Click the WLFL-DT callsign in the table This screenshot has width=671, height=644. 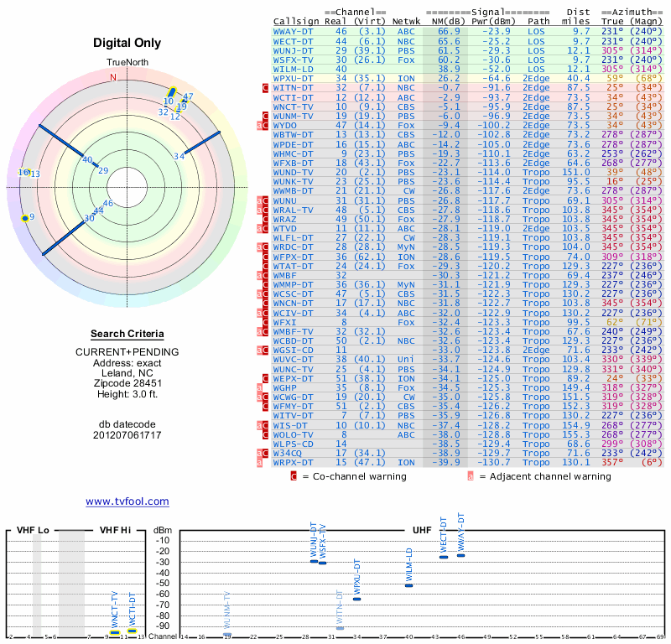[293, 238]
